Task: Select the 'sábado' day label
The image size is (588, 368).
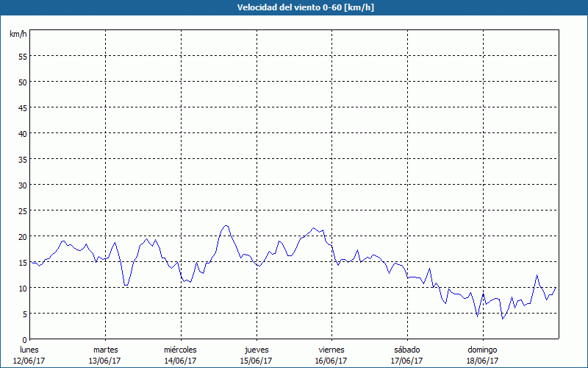Action: click(x=407, y=350)
